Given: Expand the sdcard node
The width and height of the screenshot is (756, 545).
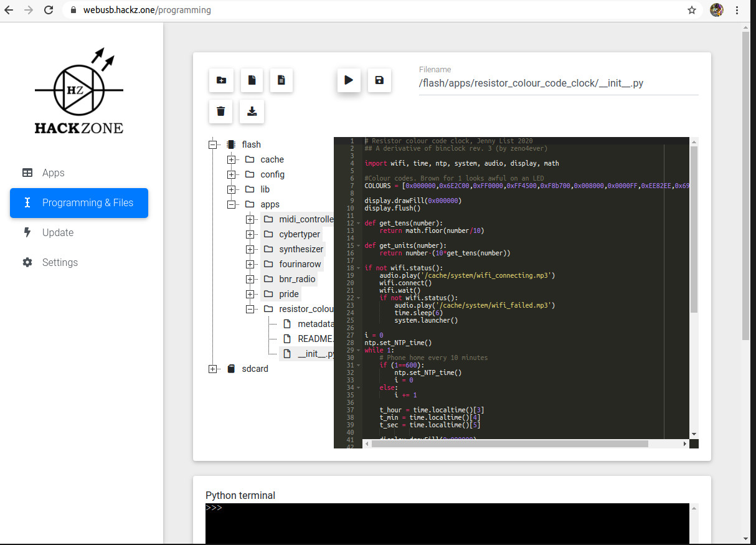Looking at the screenshot, I should pos(213,369).
